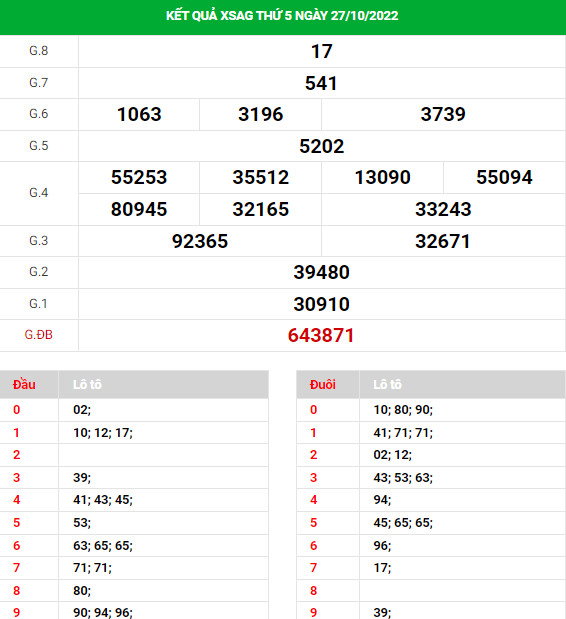Click G.4 number 13090
The height and width of the screenshot is (619, 566).
(382, 177)
